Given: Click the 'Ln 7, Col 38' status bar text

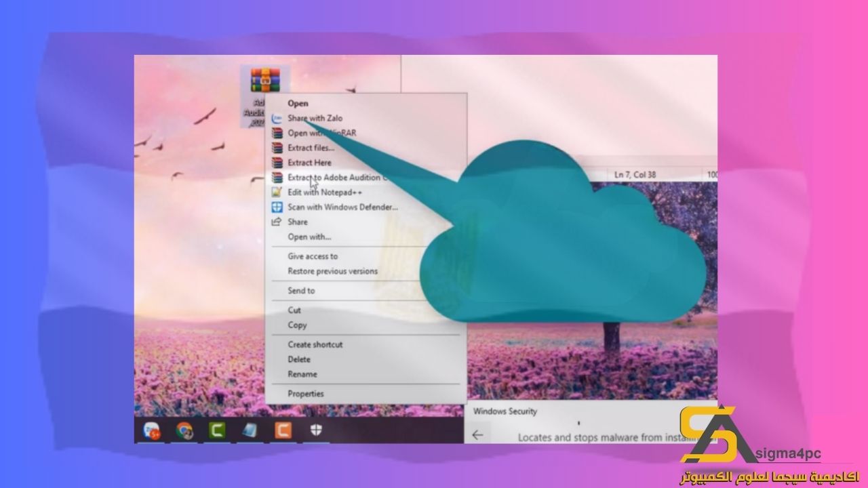Looking at the screenshot, I should [635, 175].
